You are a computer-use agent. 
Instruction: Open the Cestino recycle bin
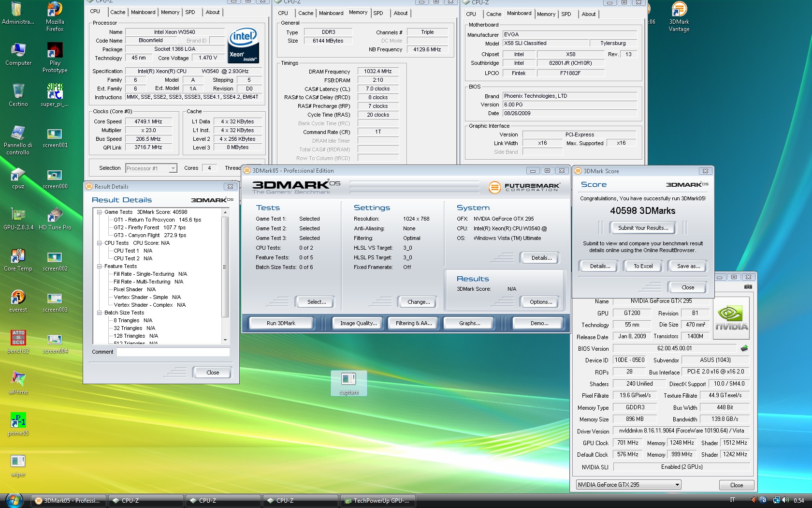coord(18,95)
